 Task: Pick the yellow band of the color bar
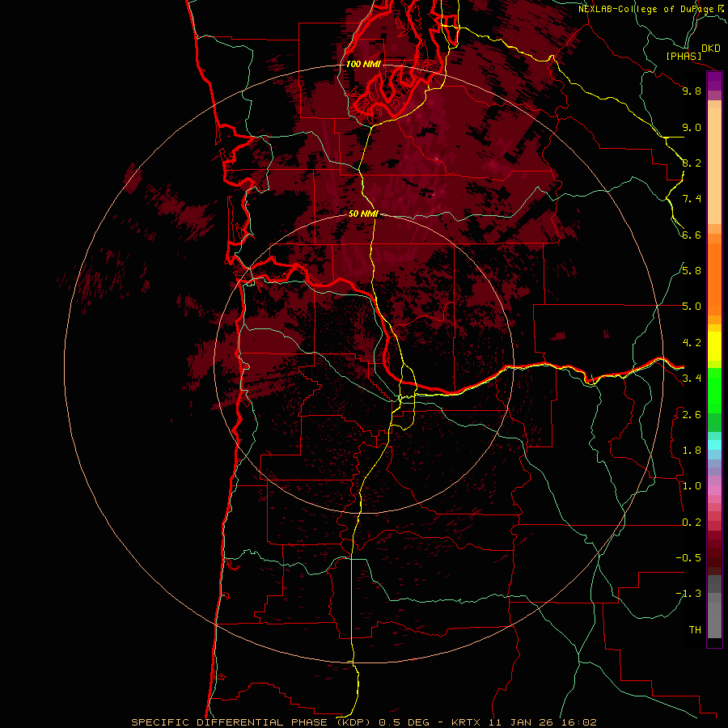714,346
